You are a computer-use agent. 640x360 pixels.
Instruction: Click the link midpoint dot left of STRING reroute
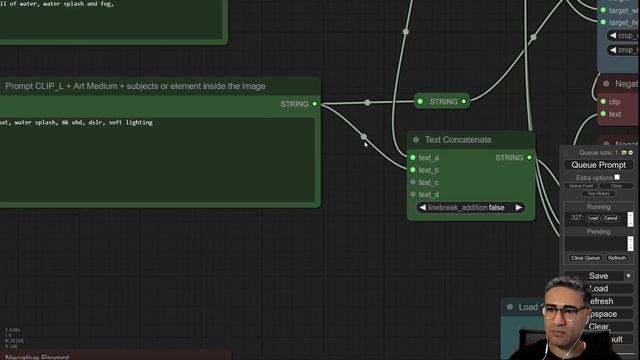coord(367,102)
